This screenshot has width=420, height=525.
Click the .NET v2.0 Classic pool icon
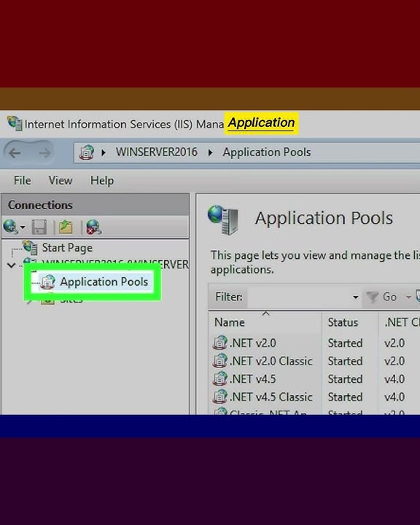pyautogui.click(x=220, y=361)
